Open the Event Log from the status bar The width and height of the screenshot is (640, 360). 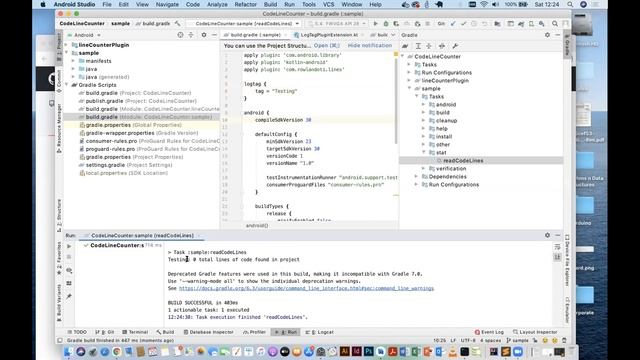(489, 332)
